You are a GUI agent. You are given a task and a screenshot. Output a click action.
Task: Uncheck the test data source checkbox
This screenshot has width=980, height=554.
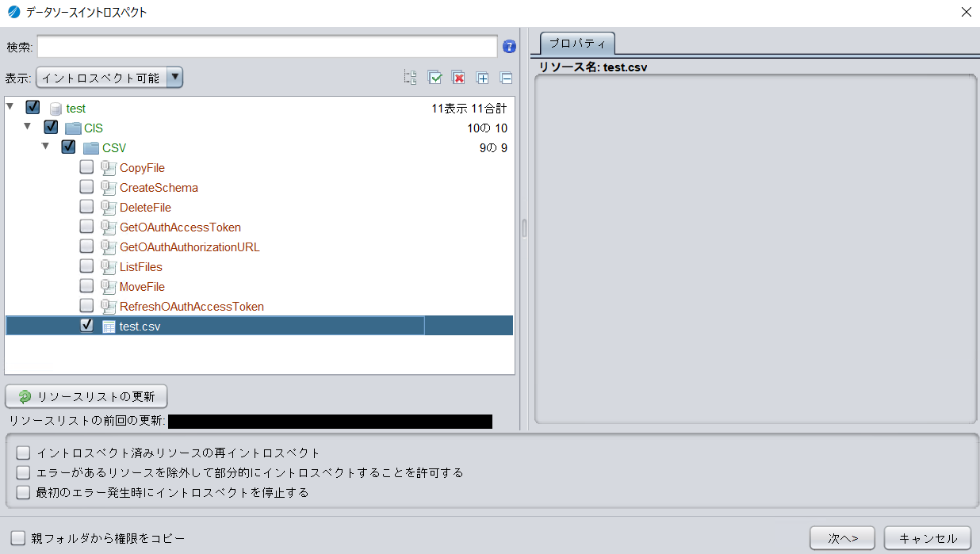(x=33, y=107)
